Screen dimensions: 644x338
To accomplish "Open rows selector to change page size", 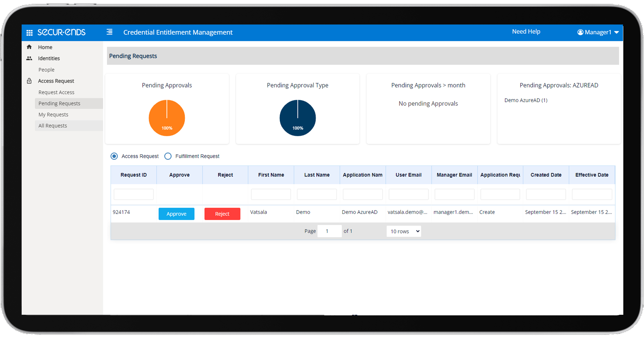I will coord(403,231).
